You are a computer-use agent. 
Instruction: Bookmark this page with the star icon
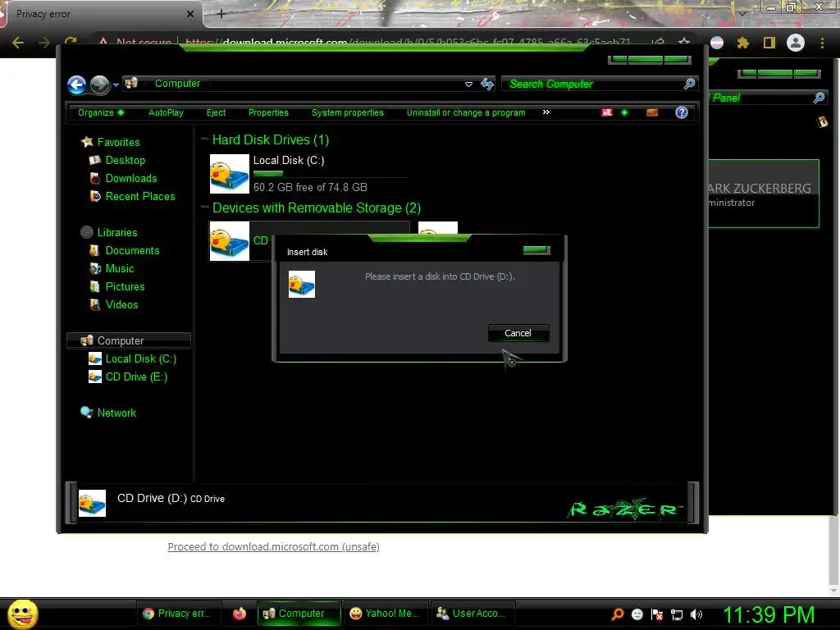[x=684, y=42]
